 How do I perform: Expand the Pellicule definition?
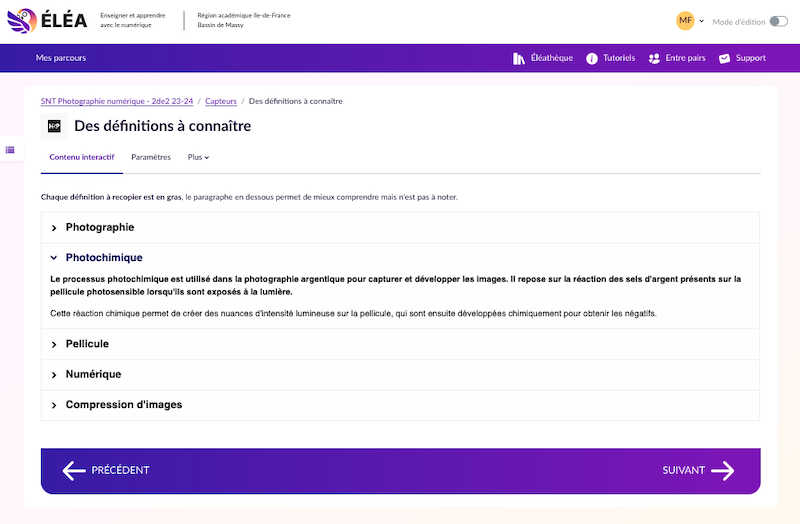pos(87,344)
